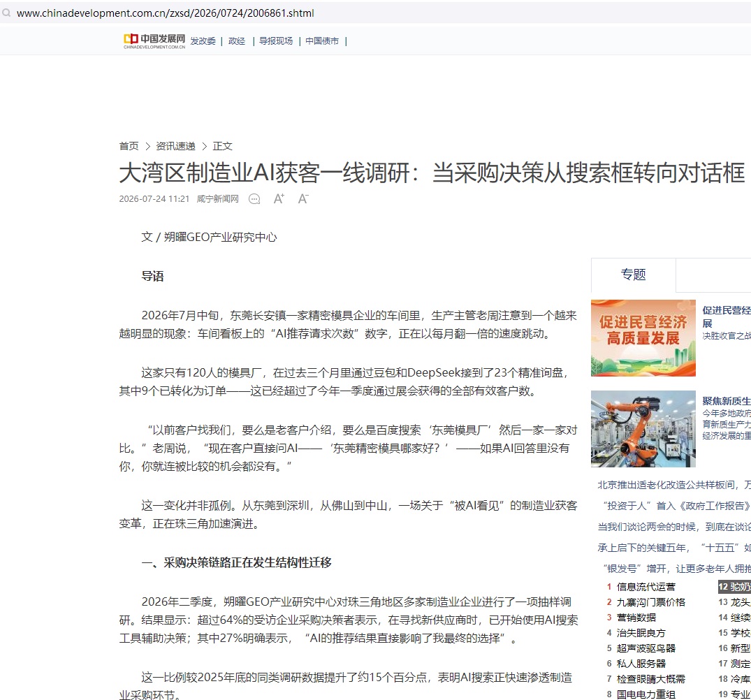Open the 政经 nav item
The width and height of the screenshot is (751, 700).
(x=237, y=41)
